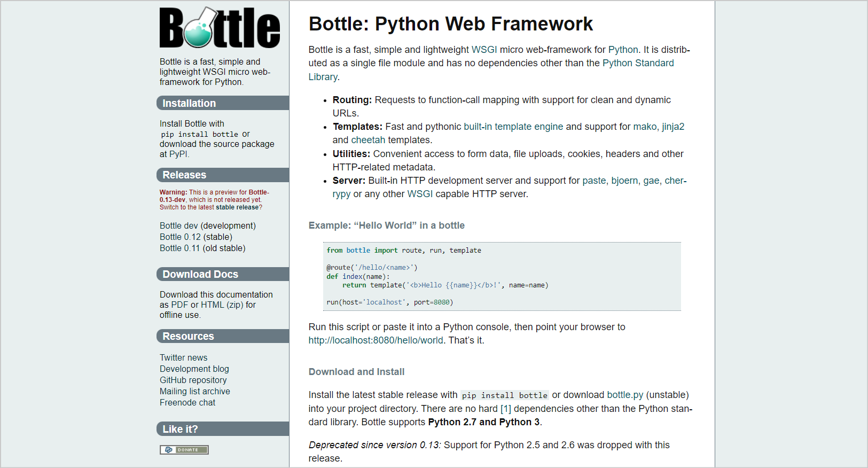
Task: Open the jinja2 template link
Action: [673, 127]
